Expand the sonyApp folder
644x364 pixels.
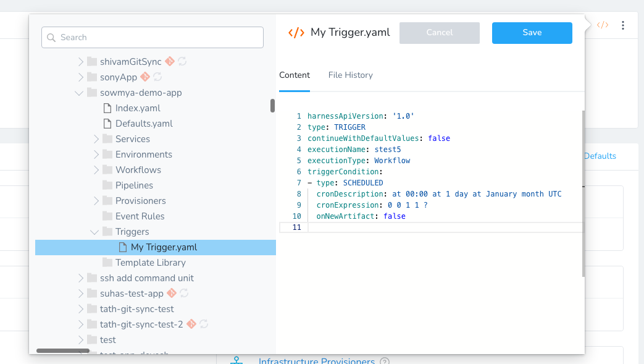click(80, 77)
